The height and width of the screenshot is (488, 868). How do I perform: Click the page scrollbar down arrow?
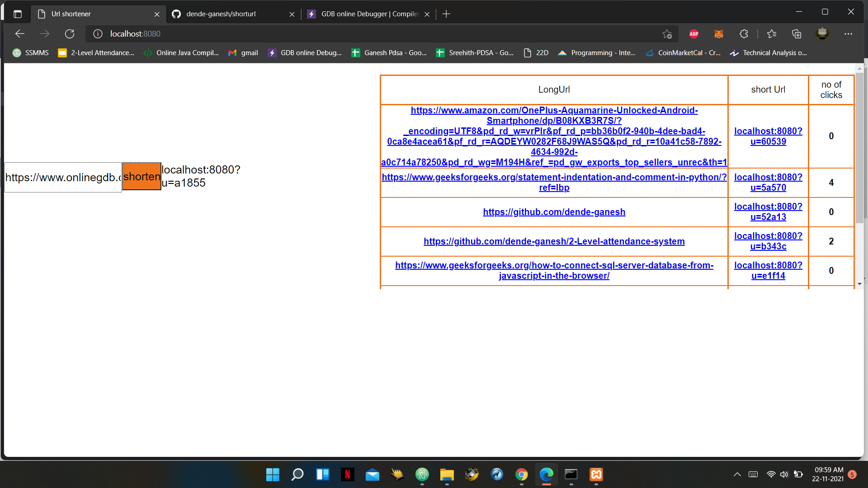point(860,284)
